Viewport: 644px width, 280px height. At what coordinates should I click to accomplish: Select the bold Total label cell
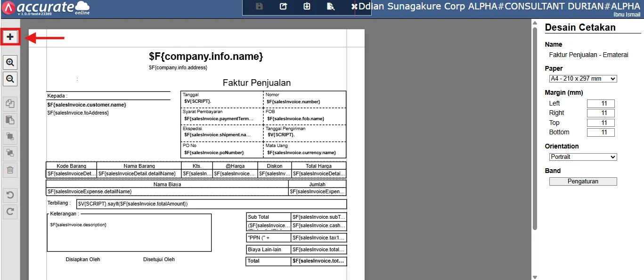(x=269, y=261)
